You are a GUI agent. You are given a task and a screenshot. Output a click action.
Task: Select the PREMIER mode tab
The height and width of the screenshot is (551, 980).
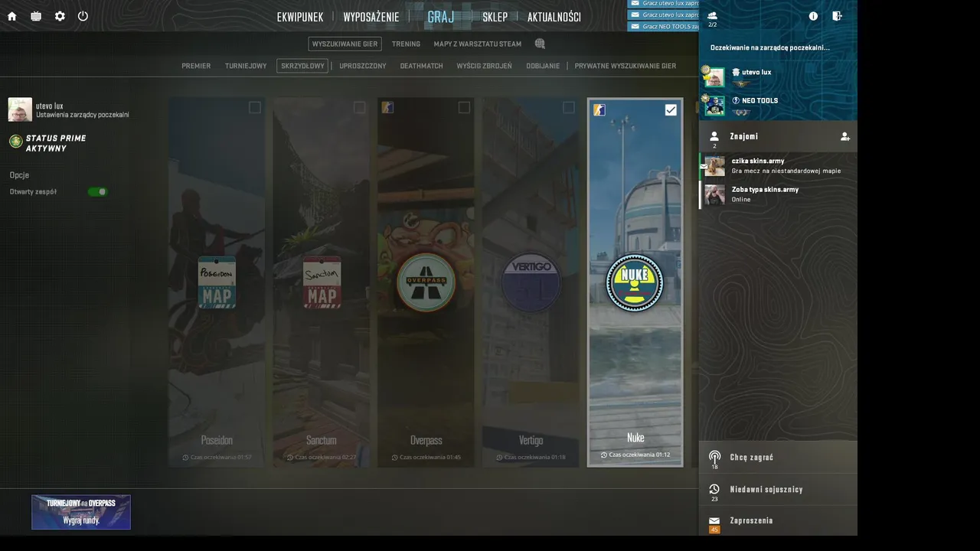coord(196,66)
